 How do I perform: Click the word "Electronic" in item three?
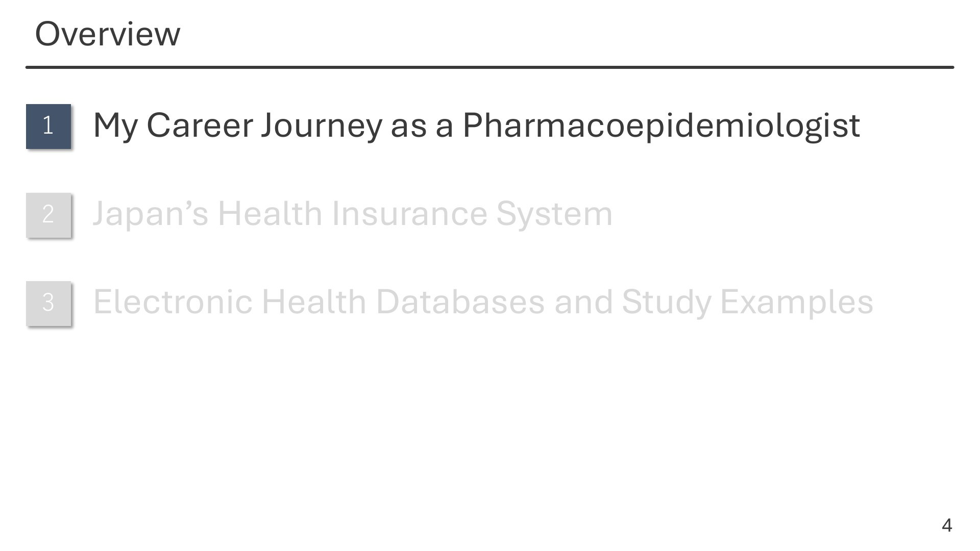click(x=173, y=302)
